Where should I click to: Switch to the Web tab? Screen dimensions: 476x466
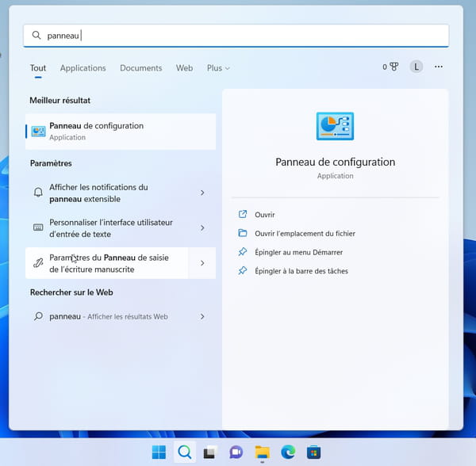184,68
